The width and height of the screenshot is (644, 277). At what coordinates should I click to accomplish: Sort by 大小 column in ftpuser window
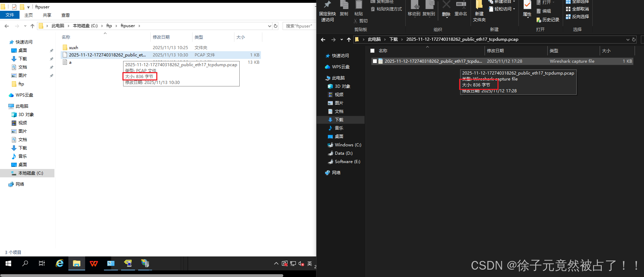(x=241, y=37)
